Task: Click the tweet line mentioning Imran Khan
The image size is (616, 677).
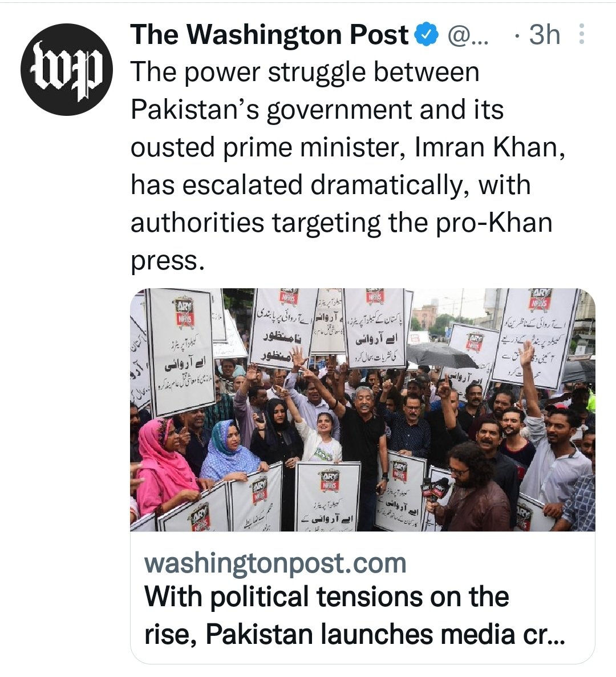Action: click(348, 148)
